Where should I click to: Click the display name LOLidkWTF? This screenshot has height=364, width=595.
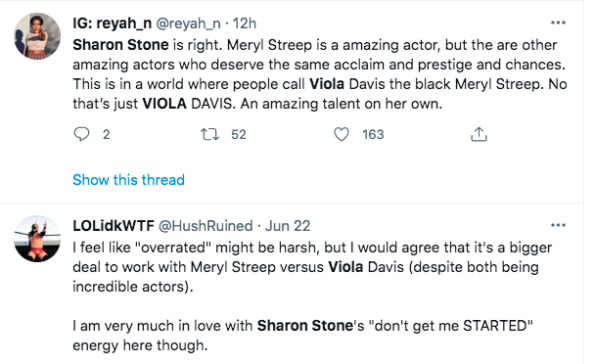pyautogui.click(x=113, y=226)
